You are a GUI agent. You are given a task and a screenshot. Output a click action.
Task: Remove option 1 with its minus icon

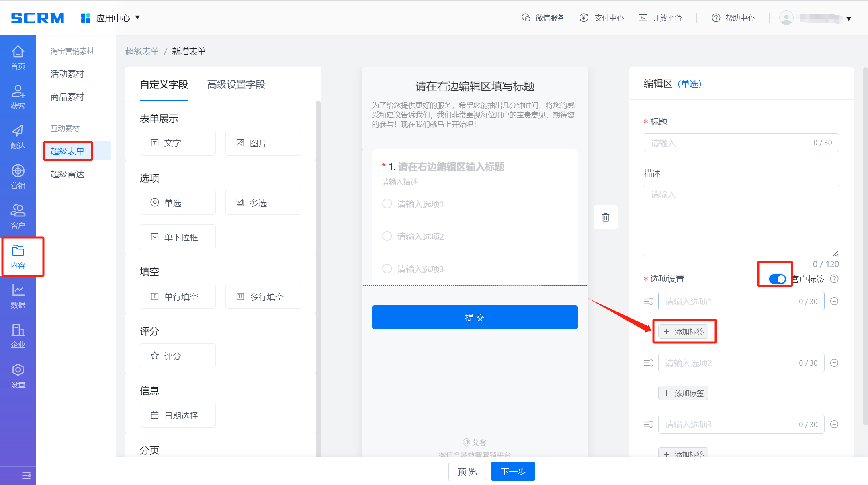coord(834,301)
